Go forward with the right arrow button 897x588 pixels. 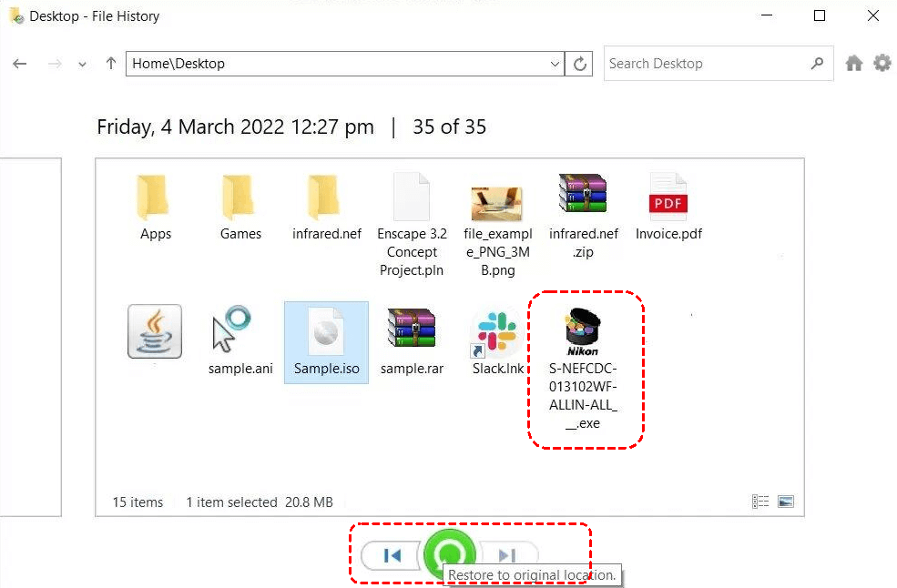55,64
